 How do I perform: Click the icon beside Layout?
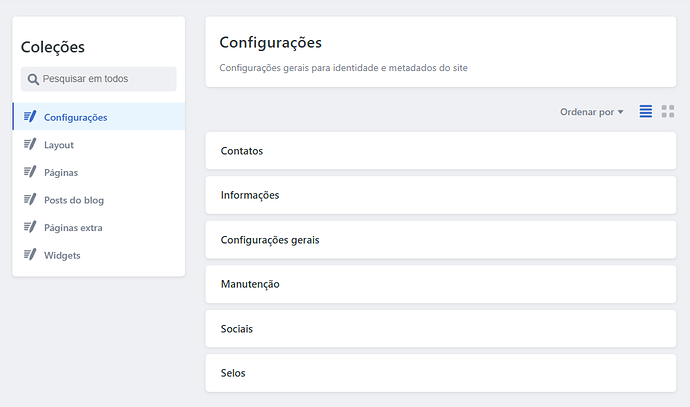[x=30, y=144]
